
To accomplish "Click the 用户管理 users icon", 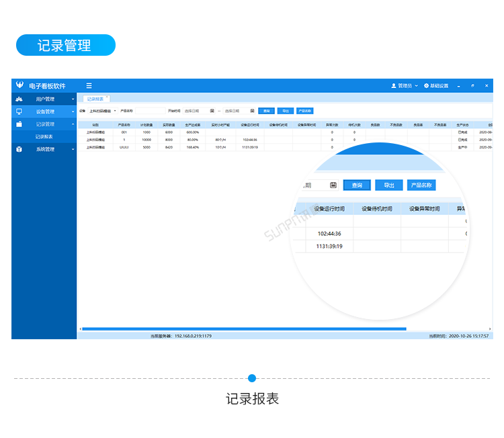I will click(x=19, y=99).
